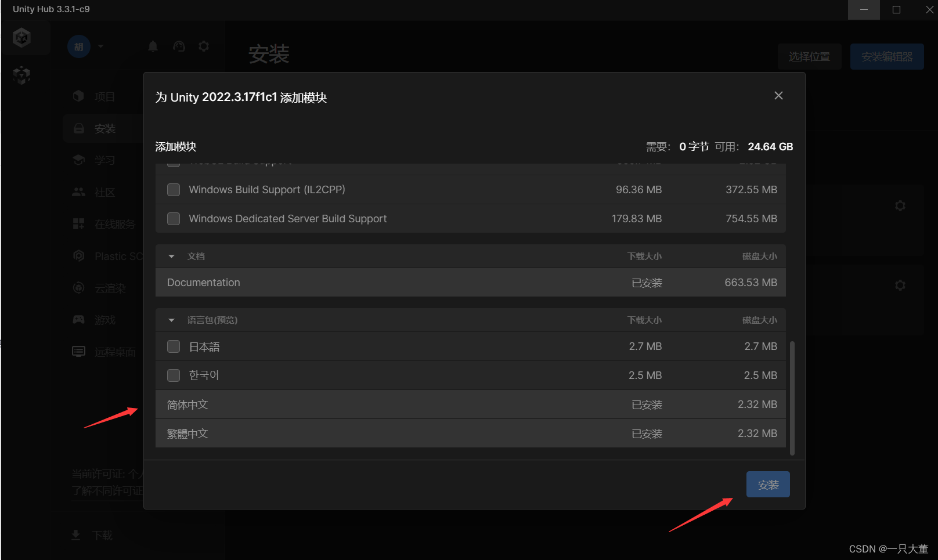Click the 项目 cube icon
This screenshot has height=560, width=938.
tap(78, 96)
